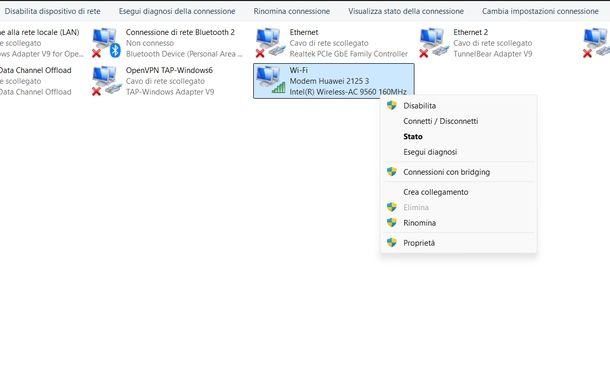
Task: Click the Wi-Fi connection name
Action: (298, 70)
